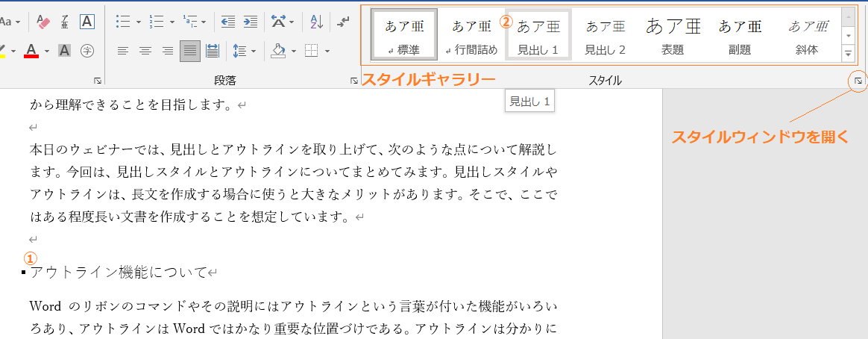Image resolution: width=868 pixels, height=339 pixels.
Task: Toggle Character Shading on selected text
Action: coord(65,51)
